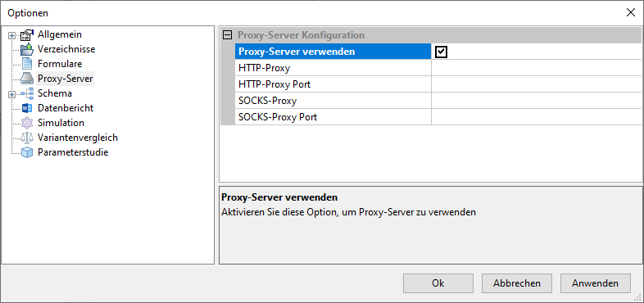
Task: Select Proxy-Server in the options tree
Action: pos(66,79)
